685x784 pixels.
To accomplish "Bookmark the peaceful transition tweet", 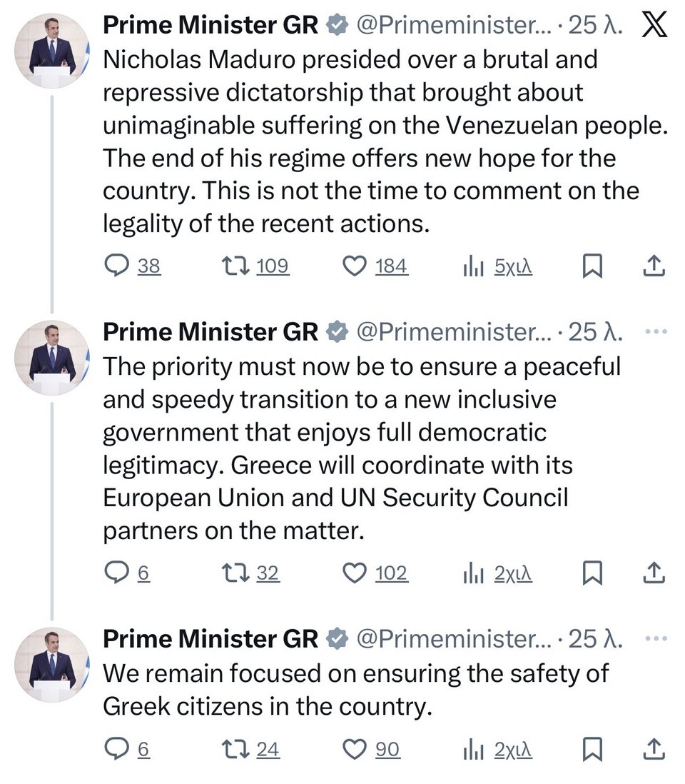I will [592, 573].
